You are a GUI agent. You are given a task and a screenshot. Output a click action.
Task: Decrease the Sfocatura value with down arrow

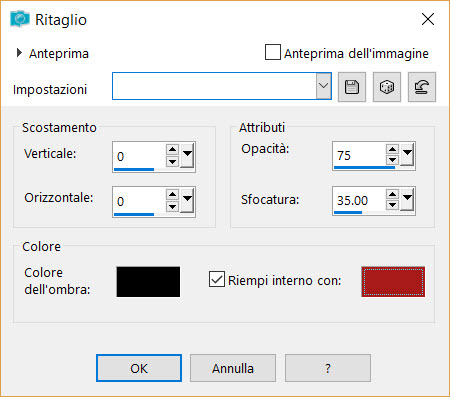(392, 205)
